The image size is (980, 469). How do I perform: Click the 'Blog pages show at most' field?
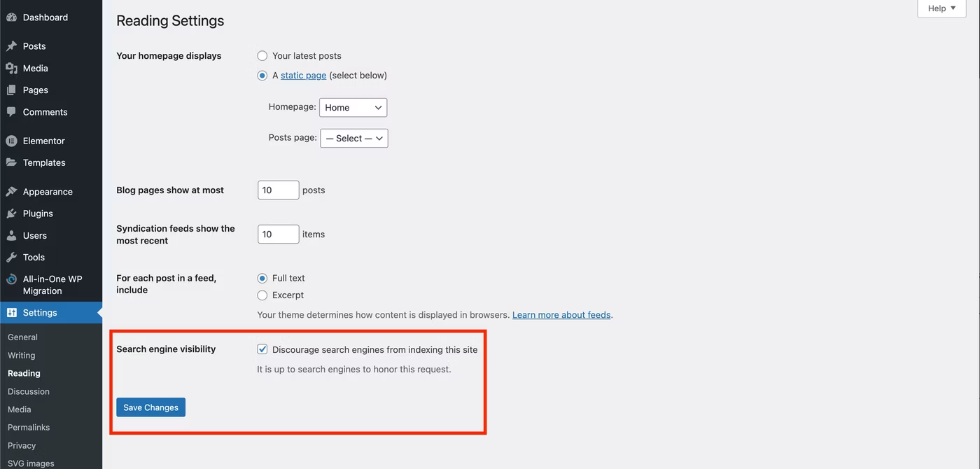pos(278,190)
